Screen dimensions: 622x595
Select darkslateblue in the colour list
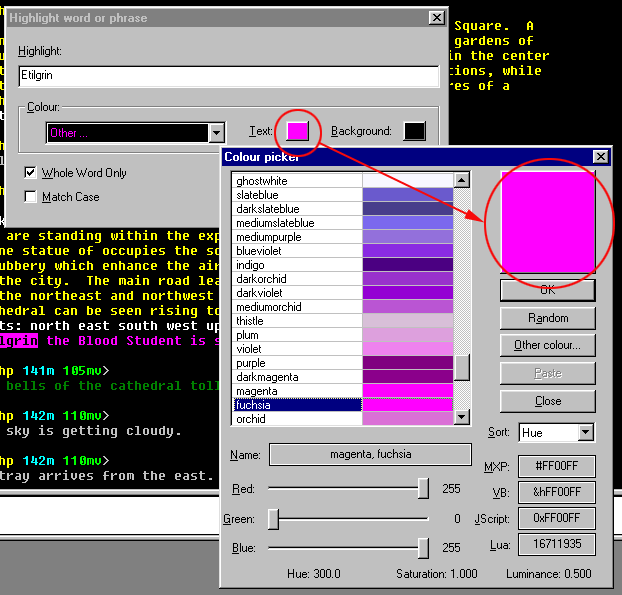point(297,209)
